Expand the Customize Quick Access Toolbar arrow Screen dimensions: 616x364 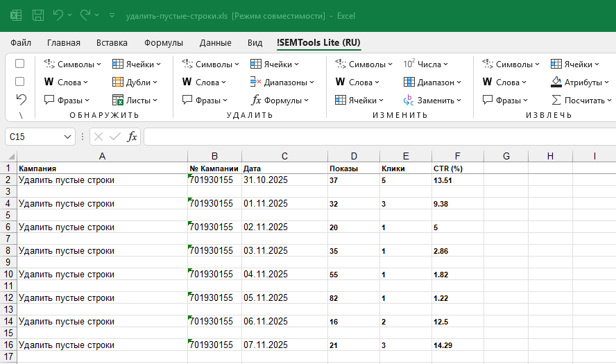[112, 15]
